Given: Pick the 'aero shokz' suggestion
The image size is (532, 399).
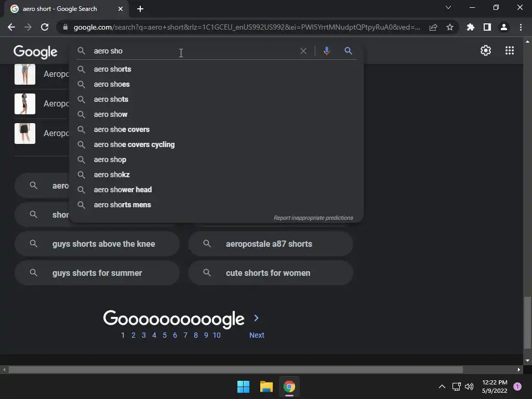Looking at the screenshot, I should point(217,175).
